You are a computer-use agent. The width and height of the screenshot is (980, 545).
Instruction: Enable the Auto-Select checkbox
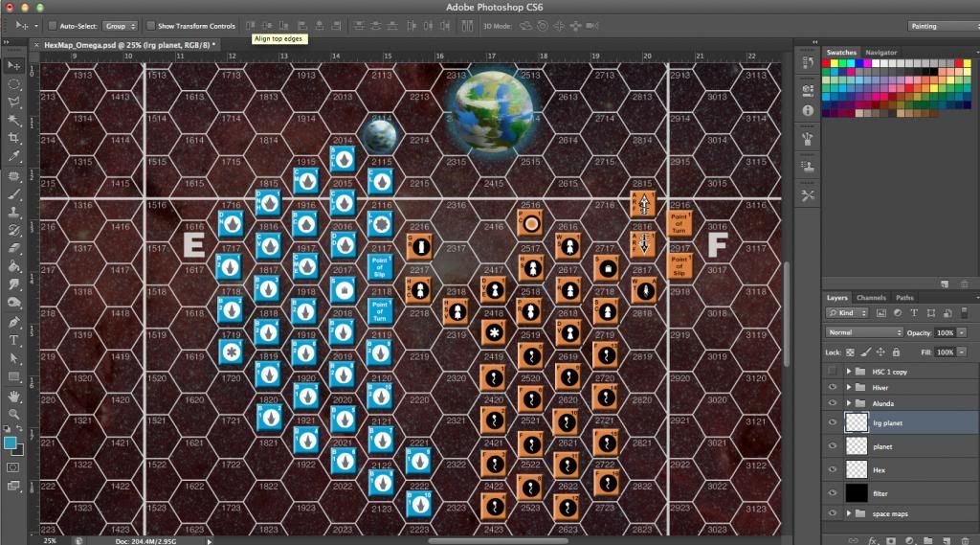(53, 26)
